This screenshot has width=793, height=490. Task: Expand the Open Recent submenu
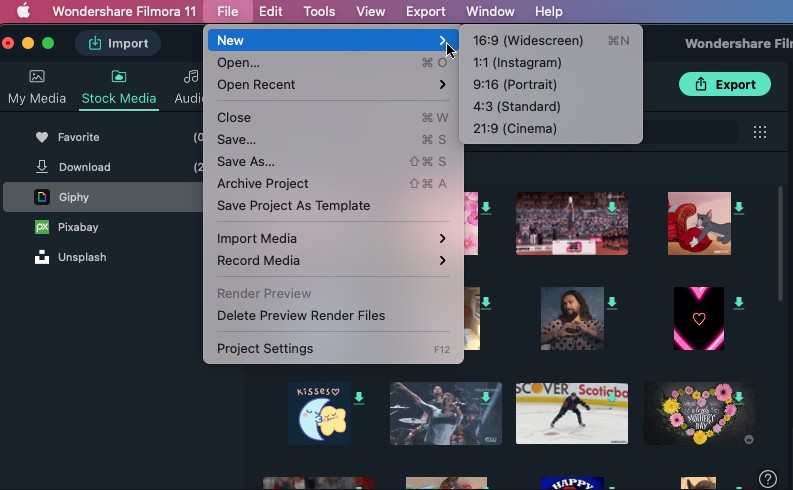(x=333, y=84)
